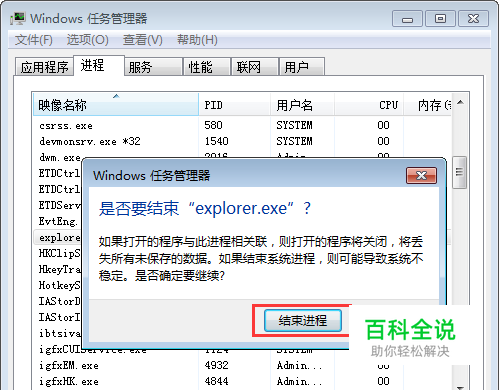Minimize the Task Manager window

[407, 19]
